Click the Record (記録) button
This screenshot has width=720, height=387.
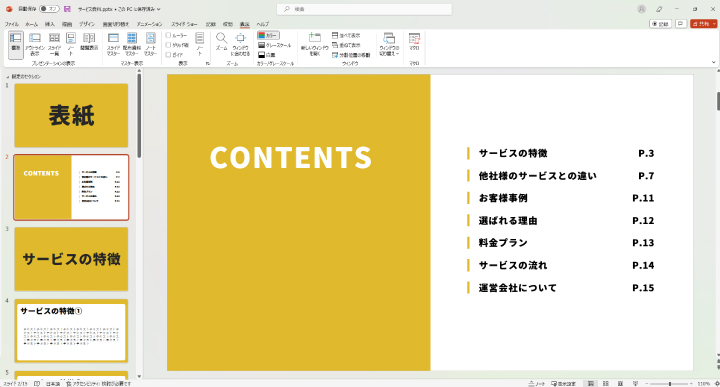tap(661, 23)
